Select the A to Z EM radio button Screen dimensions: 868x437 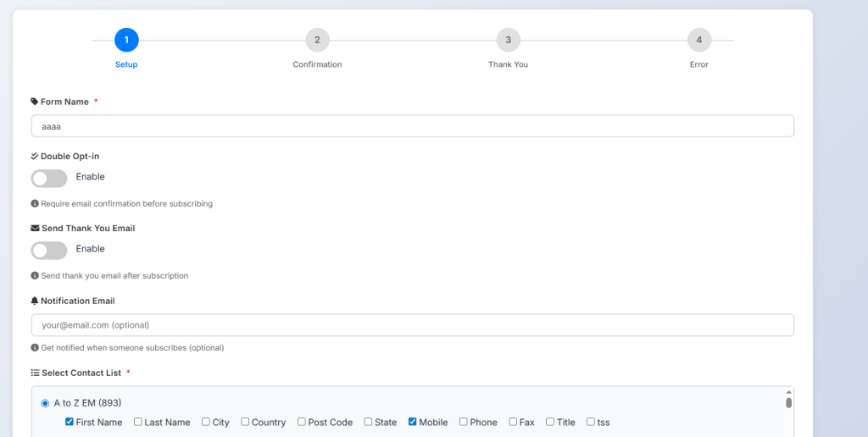[x=45, y=403]
